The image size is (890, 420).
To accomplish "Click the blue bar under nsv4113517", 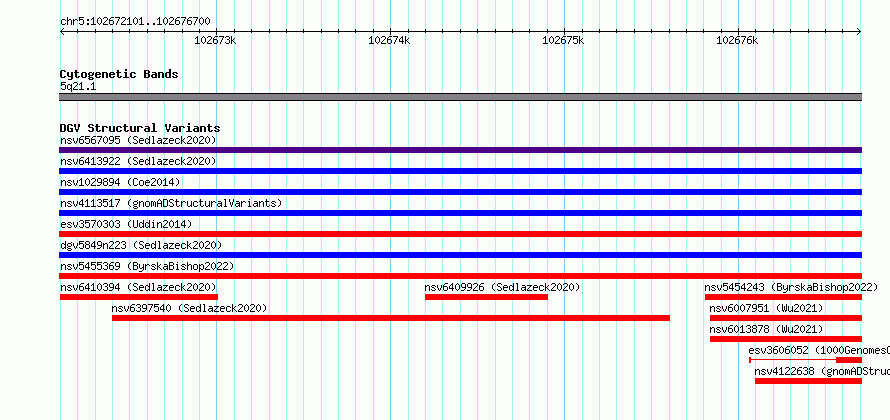I will coord(460,213).
